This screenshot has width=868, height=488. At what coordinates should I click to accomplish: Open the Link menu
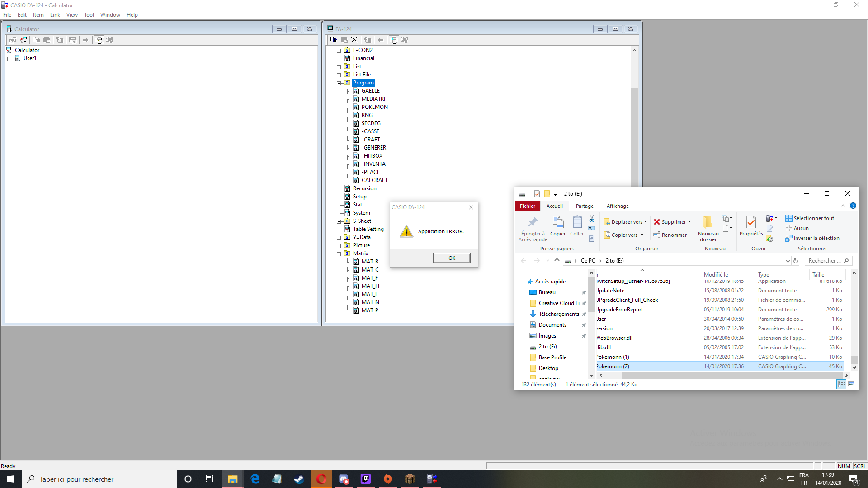click(55, 15)
